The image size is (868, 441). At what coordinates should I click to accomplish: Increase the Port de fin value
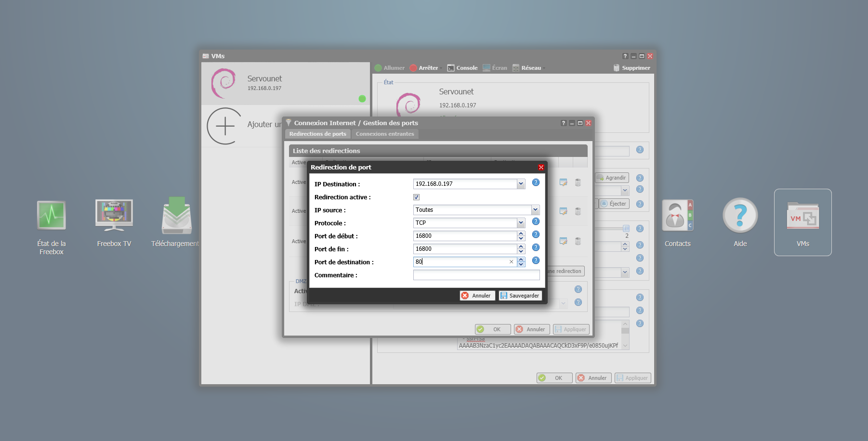[521, 246]
